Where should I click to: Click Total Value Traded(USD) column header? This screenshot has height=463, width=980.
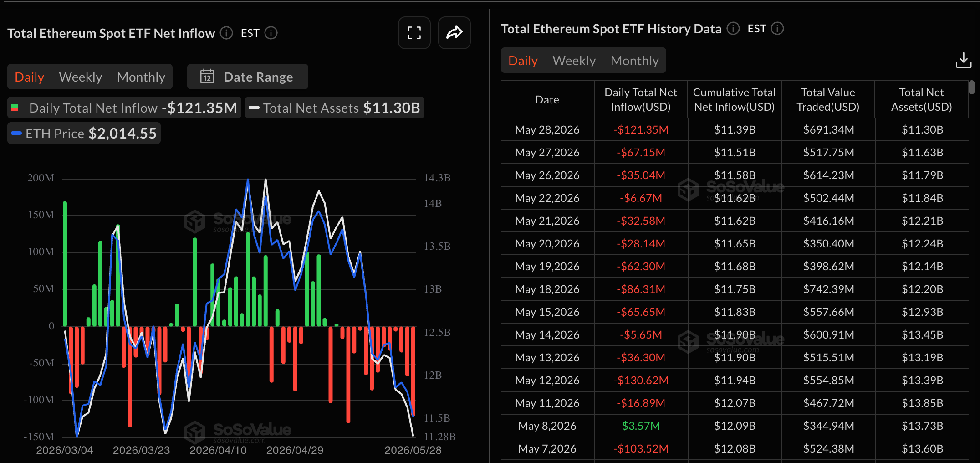pyautogui.click(x=828, y=100)
